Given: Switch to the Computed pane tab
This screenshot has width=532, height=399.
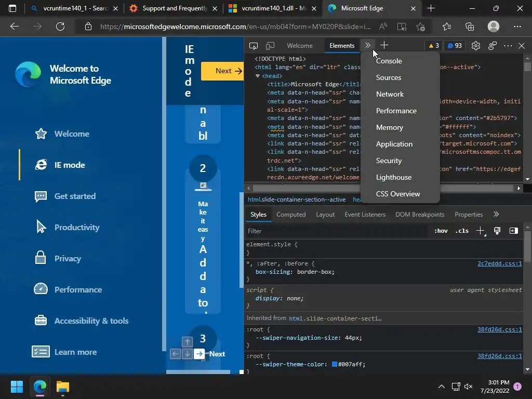Looking at the screenshot, I should click(291, 215).
